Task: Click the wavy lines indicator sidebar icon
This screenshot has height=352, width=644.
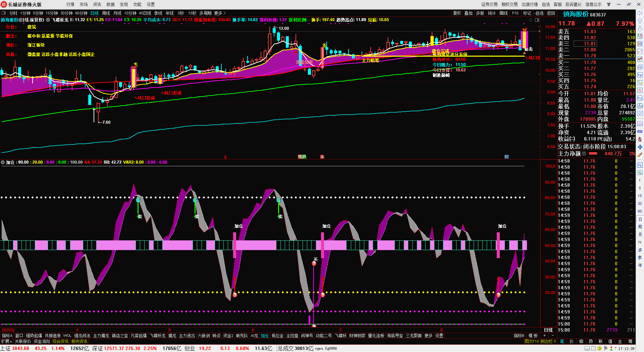Action: [640, 124]
